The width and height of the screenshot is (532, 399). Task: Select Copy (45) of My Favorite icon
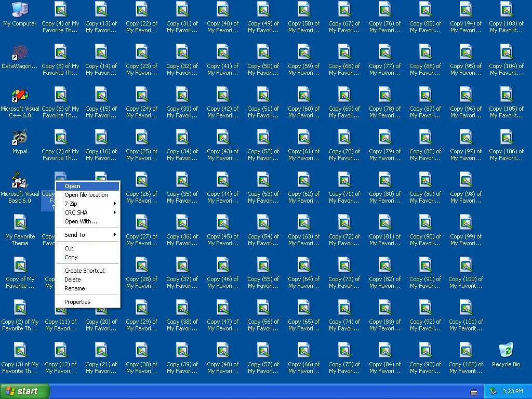pyautogui.click(x=222, y=222)
